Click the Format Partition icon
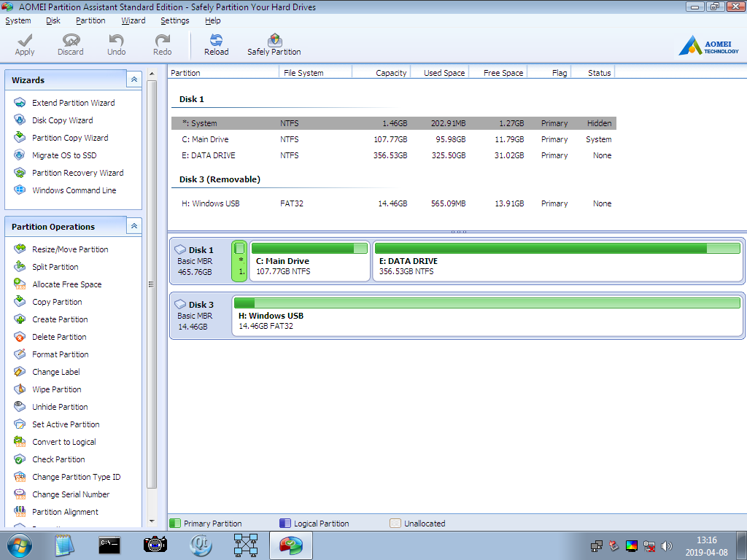This screenshot has width=747, height=560. coord(20,354)
